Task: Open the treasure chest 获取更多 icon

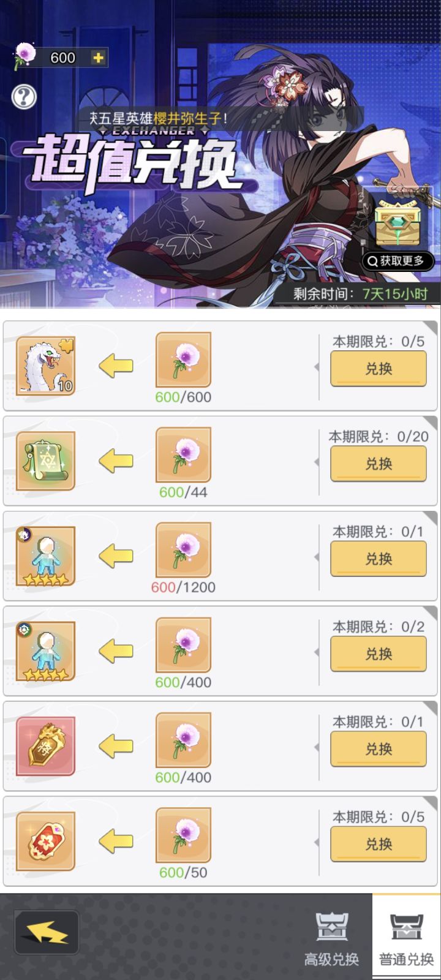Action: (x=398, y=224)
